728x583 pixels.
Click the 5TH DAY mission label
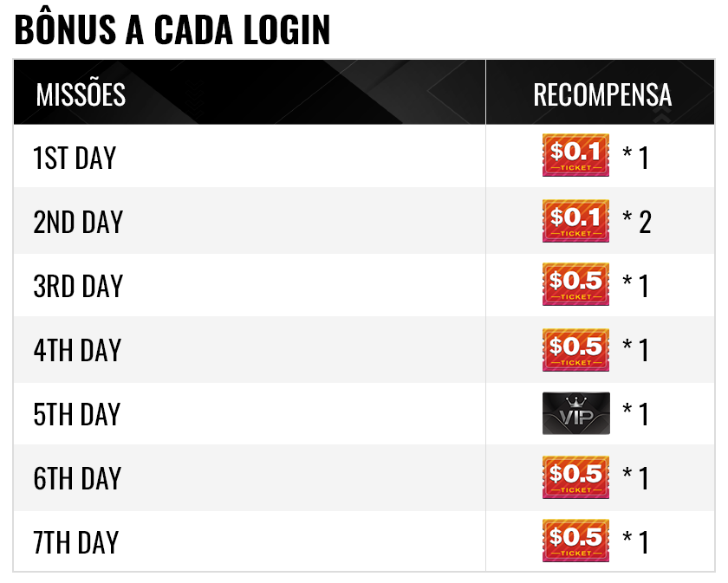tap(76, 414)
